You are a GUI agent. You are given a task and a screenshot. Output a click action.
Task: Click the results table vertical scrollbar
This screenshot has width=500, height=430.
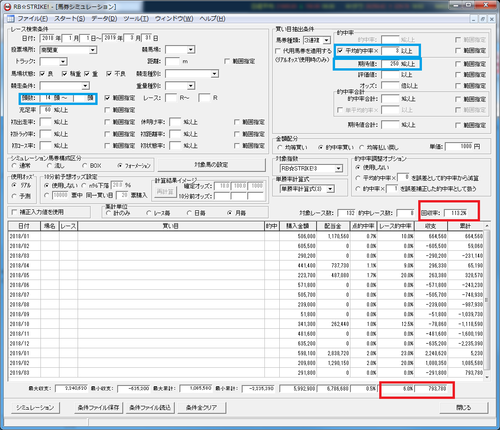487,300
